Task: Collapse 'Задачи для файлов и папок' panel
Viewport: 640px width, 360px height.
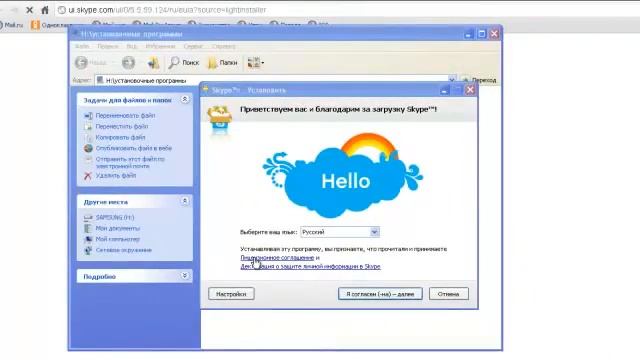Action: (184, 100)
